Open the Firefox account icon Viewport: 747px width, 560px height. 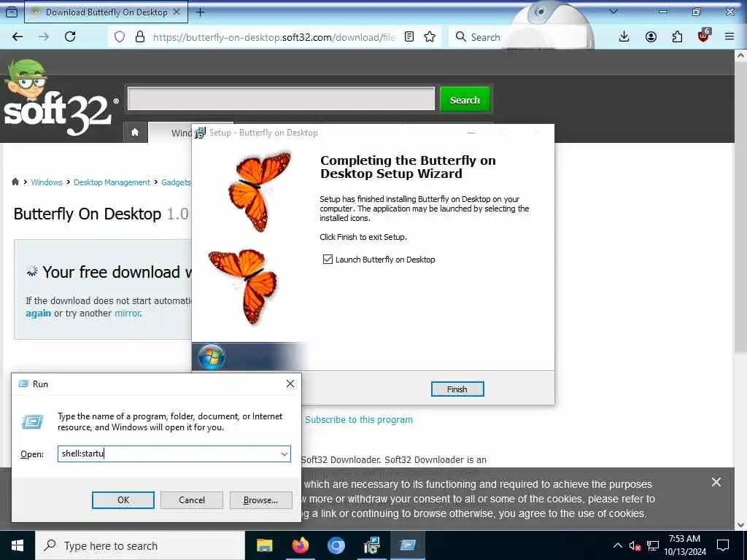pyautogui.click(x=651, y=36)
